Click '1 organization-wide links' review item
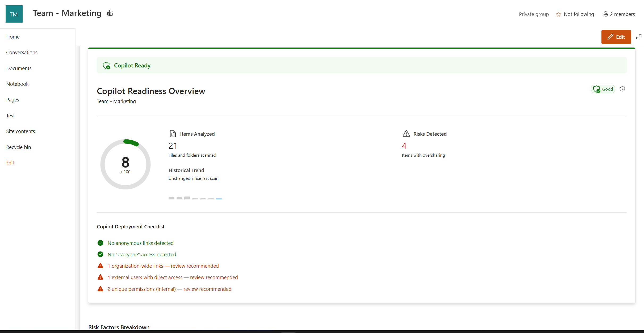Screen dimensions: 644x333 pyautogui.click(x=163, y=266)
